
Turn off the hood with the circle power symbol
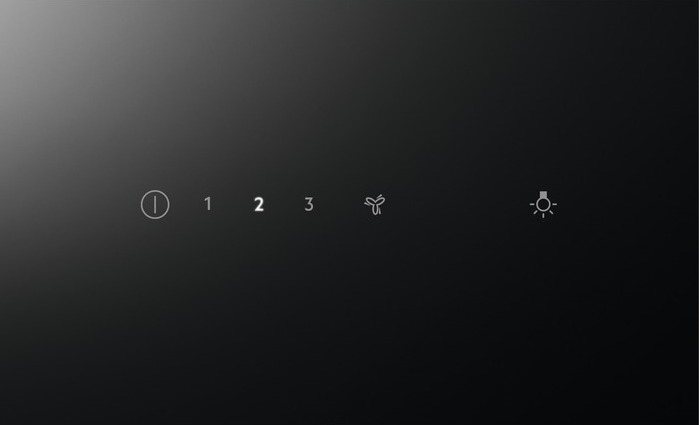pos(155,205)
